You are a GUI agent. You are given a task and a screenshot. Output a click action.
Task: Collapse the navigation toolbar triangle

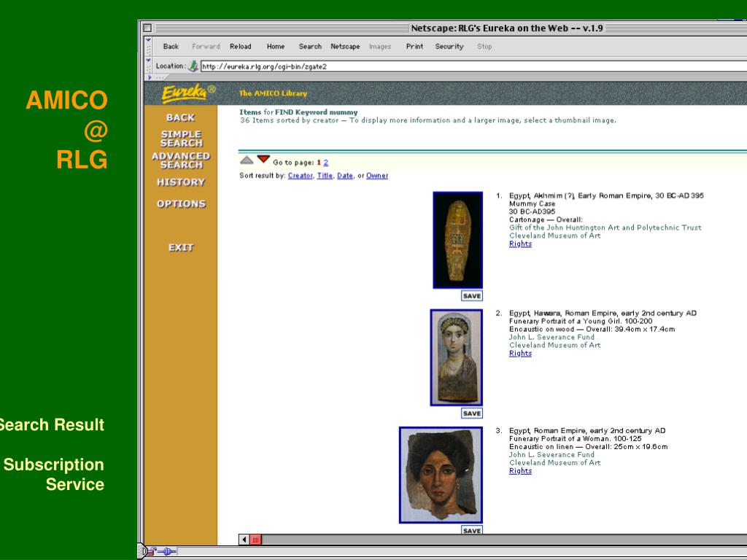coord(149,41)
